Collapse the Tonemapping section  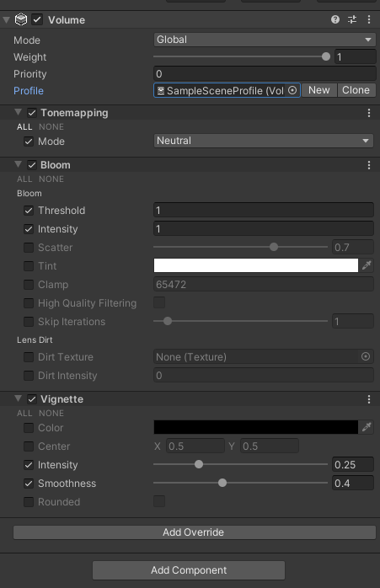tap(18, 112)
